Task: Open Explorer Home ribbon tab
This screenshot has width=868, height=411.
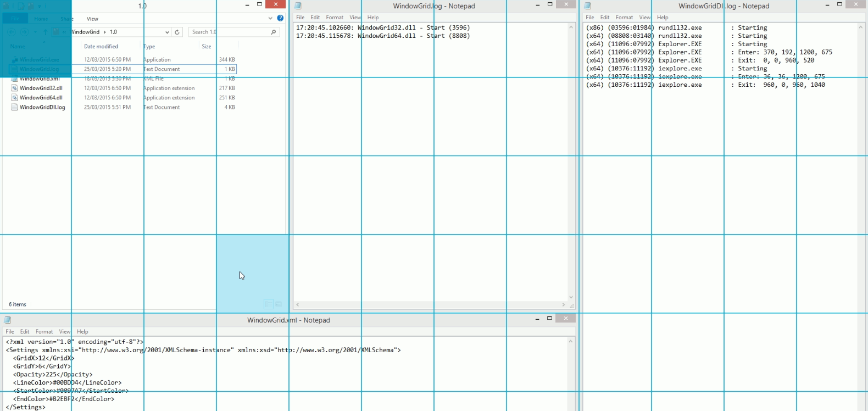Action: tap(41, 19)
